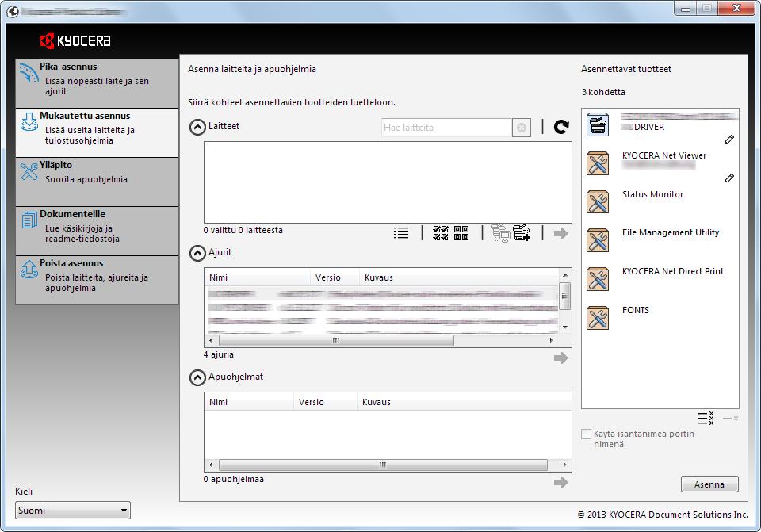Refresh the device list with the reload icon
The height and width of the screenshot is (532, 761).
561,127
